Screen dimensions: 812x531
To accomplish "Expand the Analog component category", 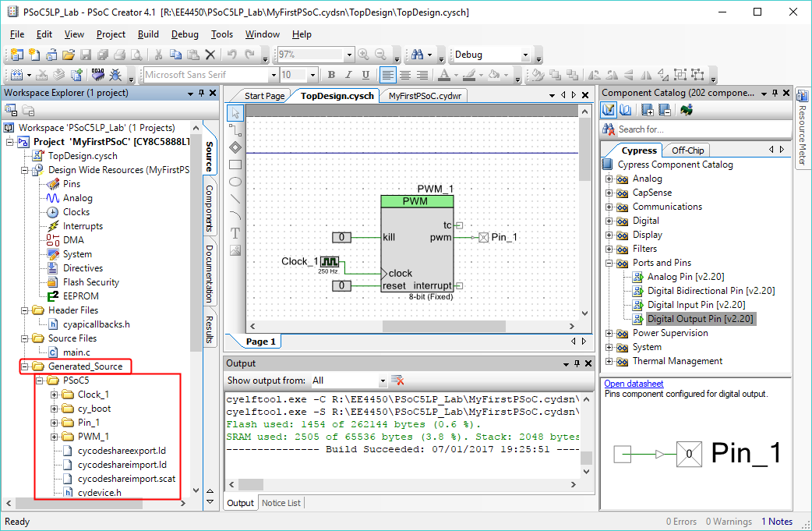I will [609, 179].
